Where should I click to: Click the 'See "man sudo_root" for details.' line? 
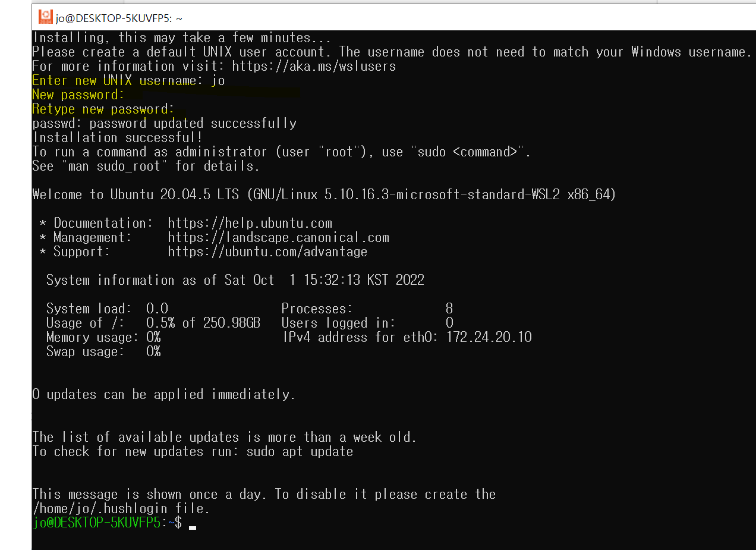[146, 166]
